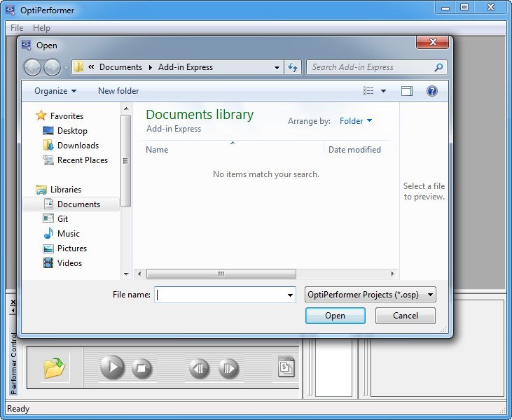
Task: Click New folder in the toolbar
Action: (118, 91)
